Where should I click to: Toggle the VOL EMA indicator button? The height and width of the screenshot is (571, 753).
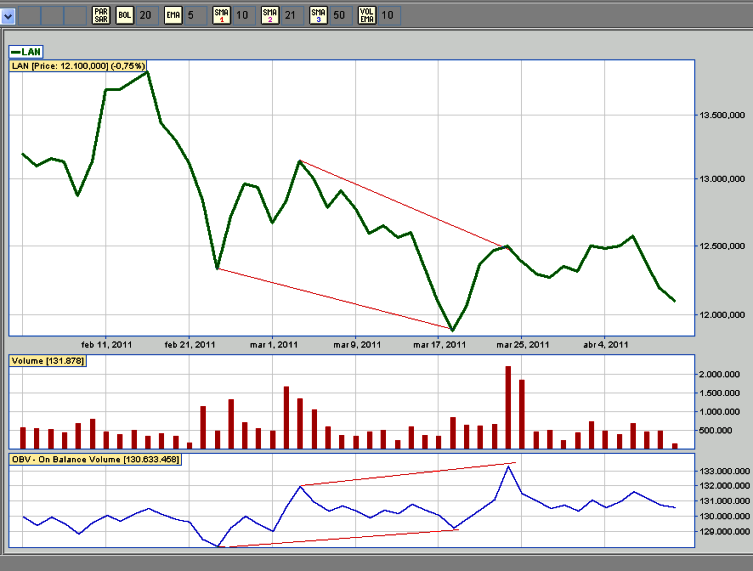(x=365, y=15)
